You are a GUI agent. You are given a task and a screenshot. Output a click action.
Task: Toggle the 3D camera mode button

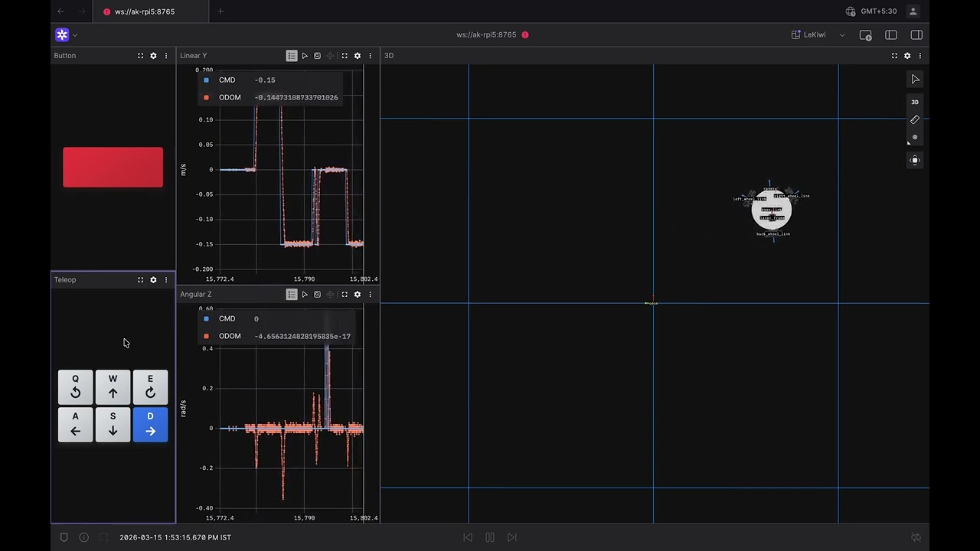tap(915, 102)
